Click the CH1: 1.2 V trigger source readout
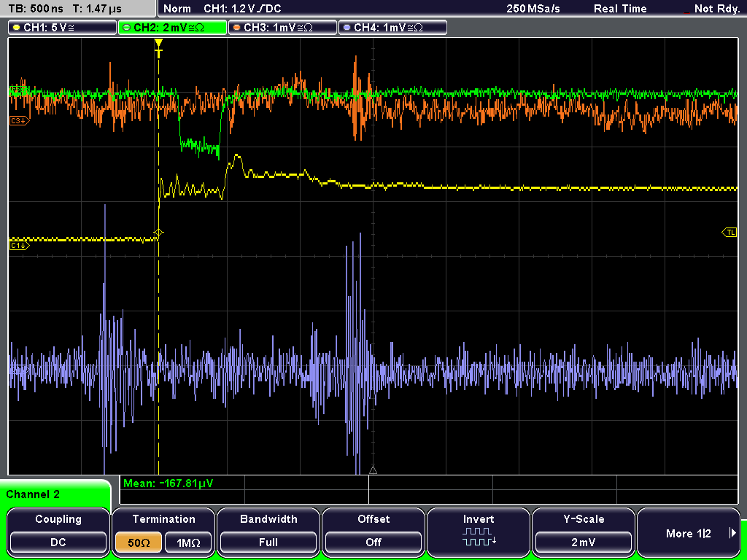The image size is (747, 560). 242,9
